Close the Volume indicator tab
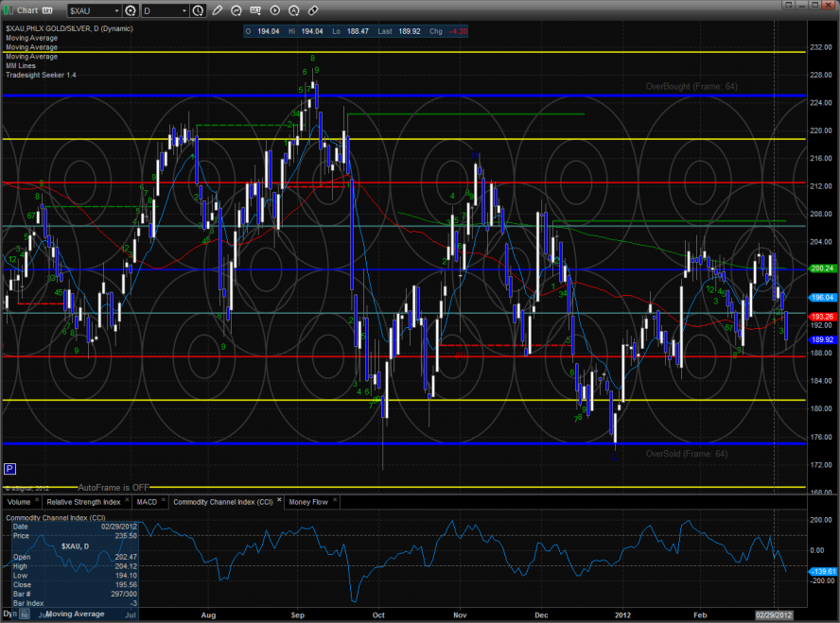The height and width of the screenshot is (623, 840). point(36,501)
